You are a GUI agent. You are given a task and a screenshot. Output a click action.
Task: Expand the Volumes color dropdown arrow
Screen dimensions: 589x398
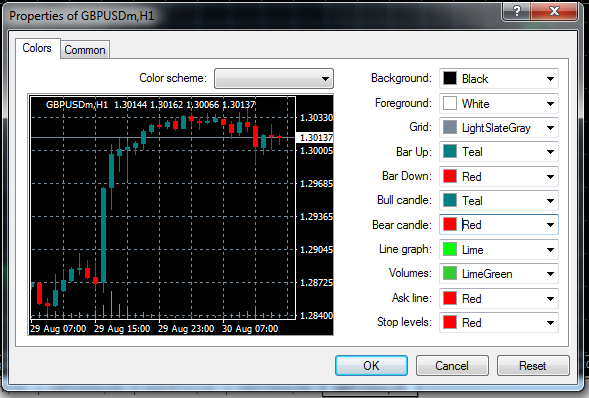pos(550,274)
